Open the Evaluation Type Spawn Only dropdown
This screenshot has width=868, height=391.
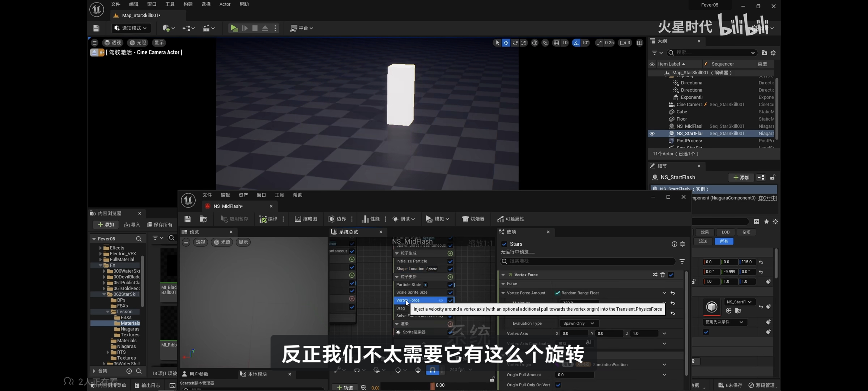[x=579, y=323]
